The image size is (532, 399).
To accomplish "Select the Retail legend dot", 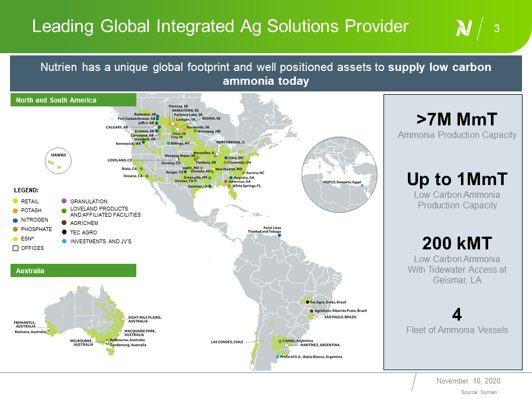I will 16,202.
